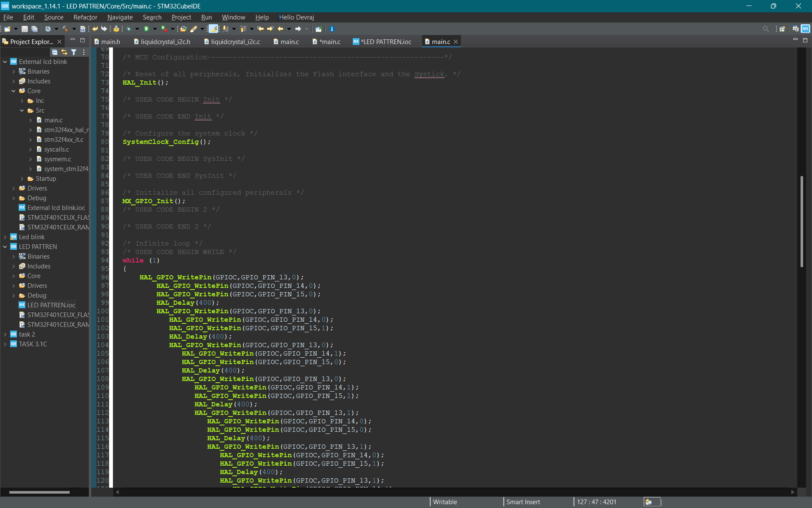The width and height of the screenshot is (812, 508).
Task: Click the Debug bug icon
Action: click(129, 29)
